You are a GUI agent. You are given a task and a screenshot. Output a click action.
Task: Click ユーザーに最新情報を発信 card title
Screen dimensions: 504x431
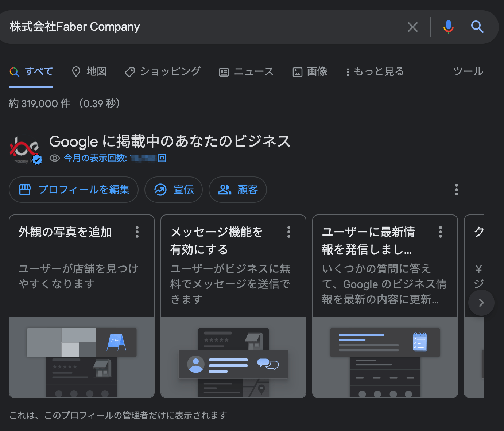(368, 241)
